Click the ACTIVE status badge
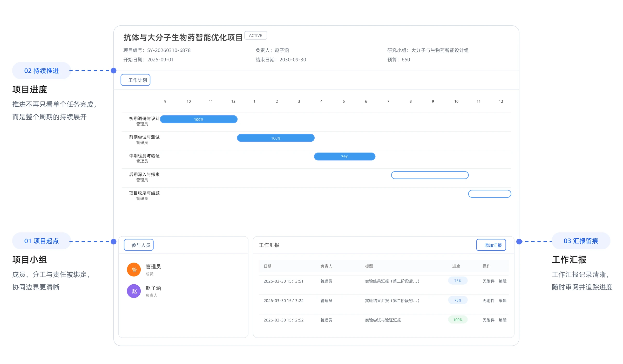 pos(256,36)
